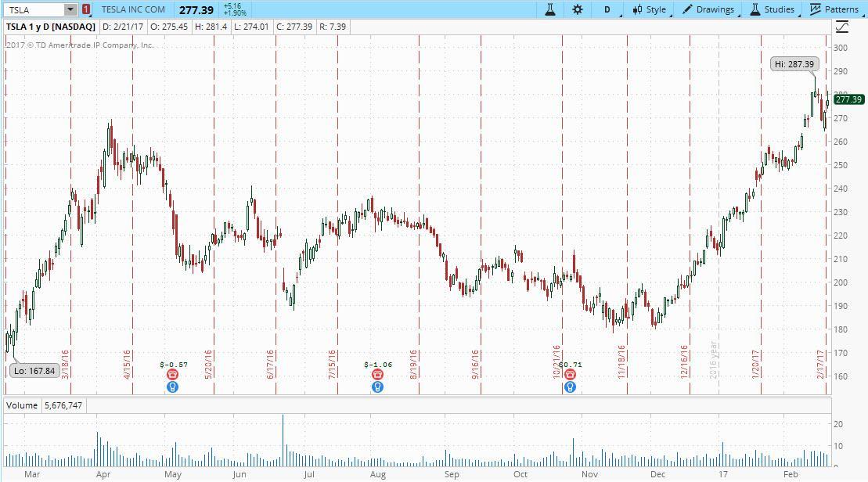Click the 4/15/16 expiration marker label
This screenshot has height=482, width=868.
pos(126,364)
